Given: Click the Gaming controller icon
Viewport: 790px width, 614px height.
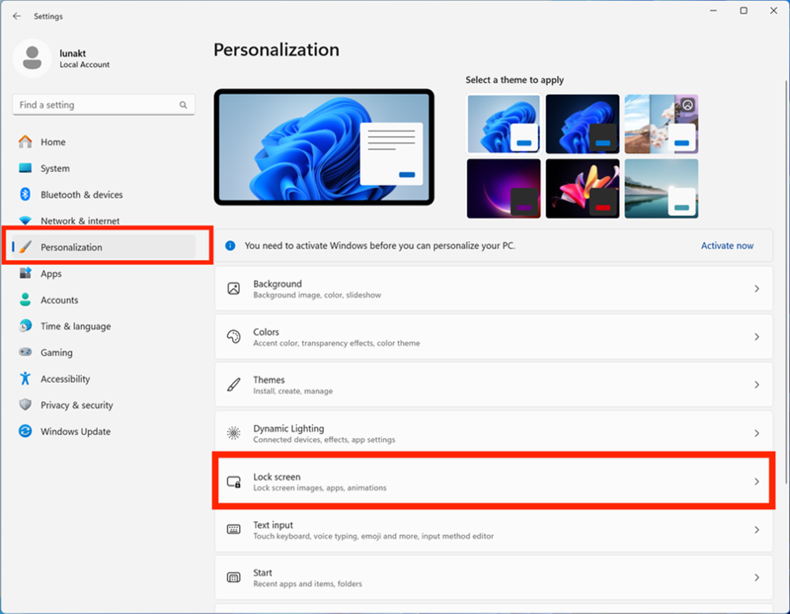Looking at the screenshot, I should (x=25, y=353).
